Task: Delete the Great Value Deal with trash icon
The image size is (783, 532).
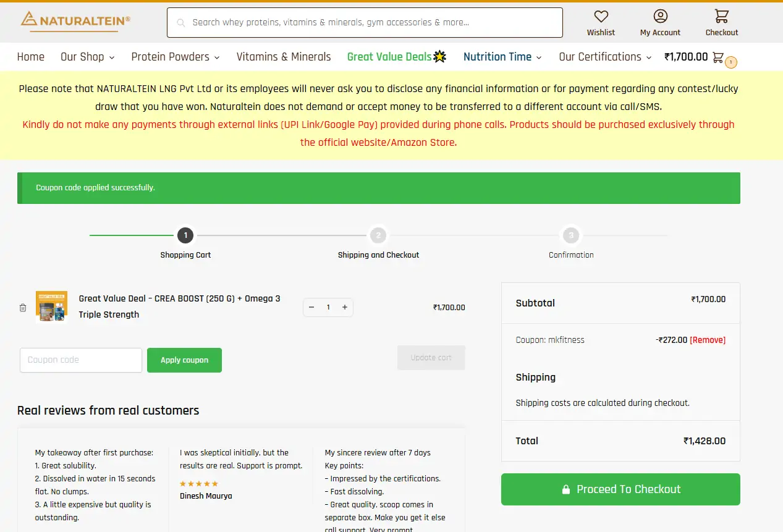Action: pos(23,307)
